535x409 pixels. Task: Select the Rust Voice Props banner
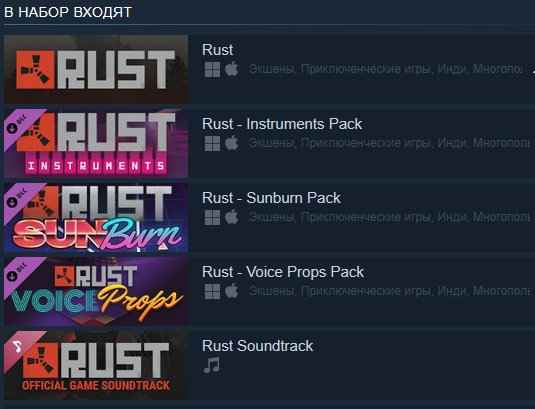pos(96,291)
